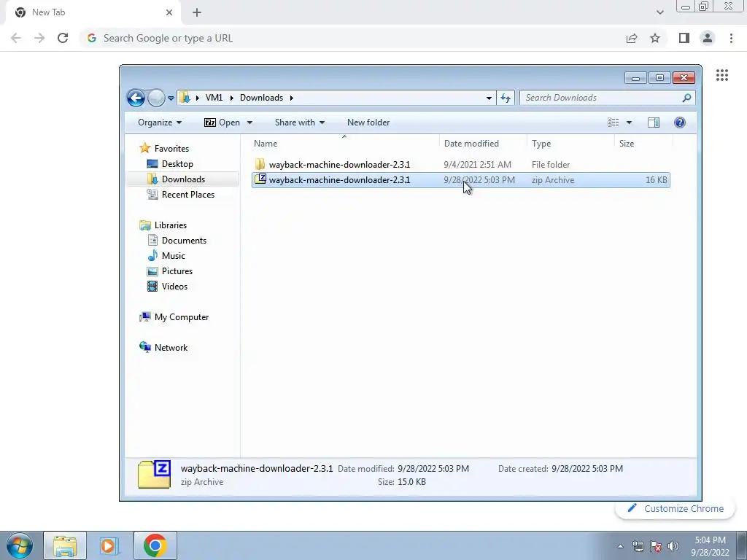
Task: Sort by Size column header
Action: click(643, 144)
